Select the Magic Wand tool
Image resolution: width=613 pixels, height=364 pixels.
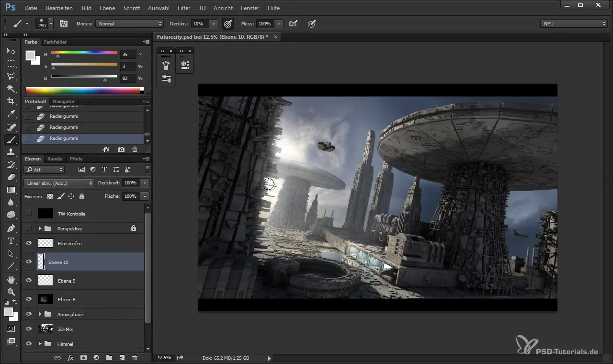(x=11, y=88)
